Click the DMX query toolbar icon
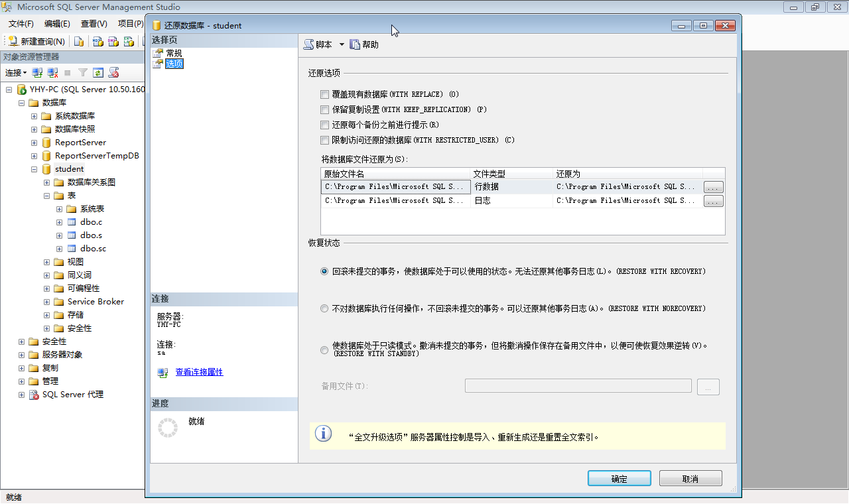 [x=113, y=41]
